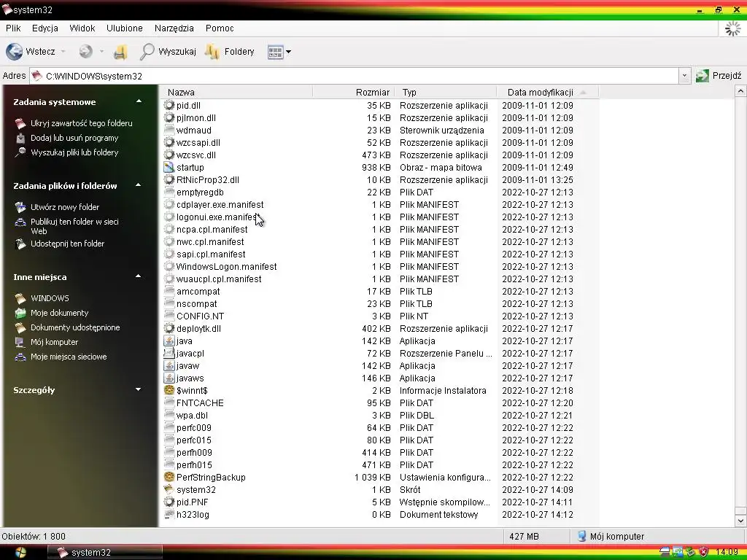Go up one folder level

120,52
